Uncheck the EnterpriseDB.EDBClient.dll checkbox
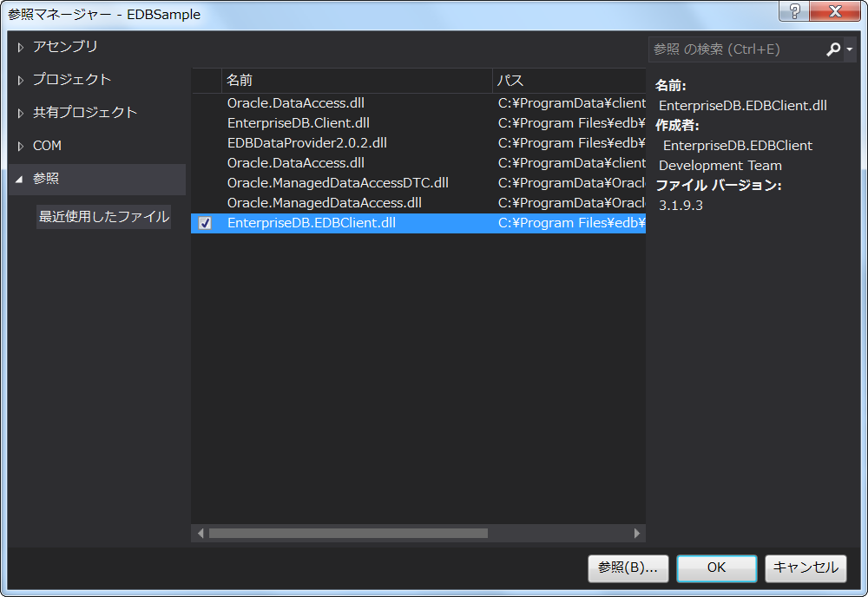 coord(205,223)
